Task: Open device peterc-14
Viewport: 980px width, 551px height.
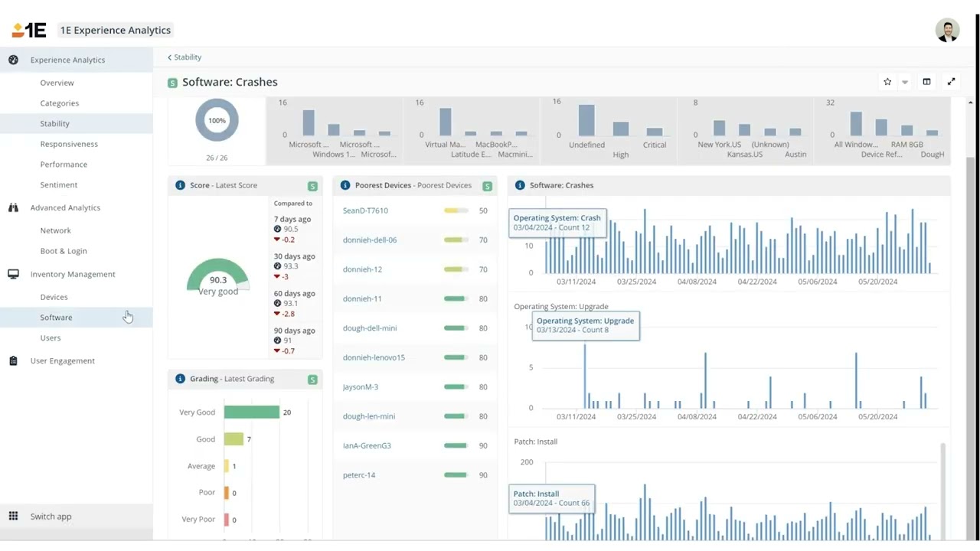Action: pos(359,475)
